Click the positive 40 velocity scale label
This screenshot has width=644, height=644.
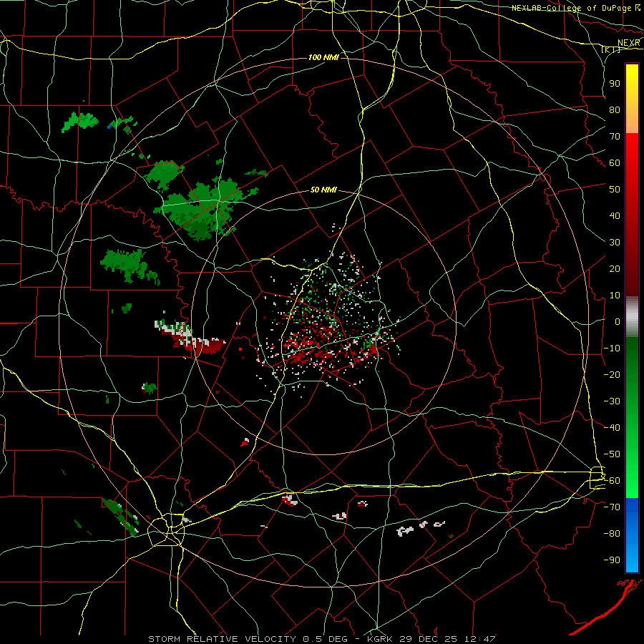(x=615, y=215)
